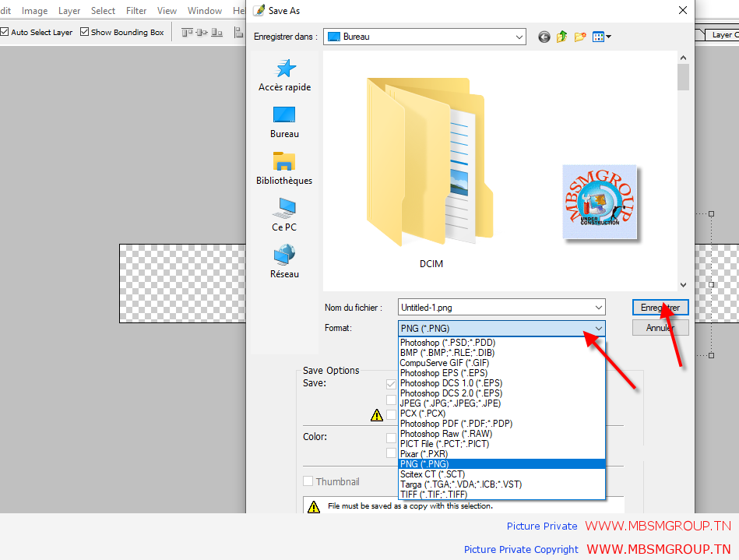Enable the Thumbnail checkbox
739x560 pixels.
[308, 481]
